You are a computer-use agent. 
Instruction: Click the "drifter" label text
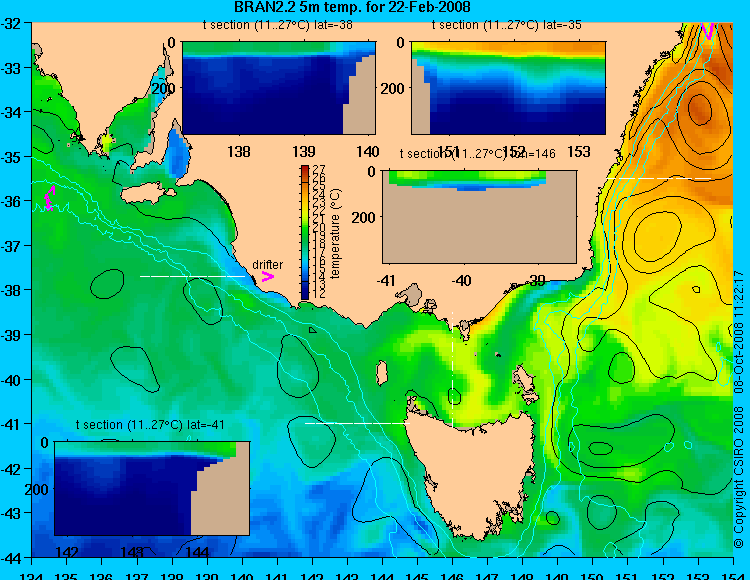[267, 264]
